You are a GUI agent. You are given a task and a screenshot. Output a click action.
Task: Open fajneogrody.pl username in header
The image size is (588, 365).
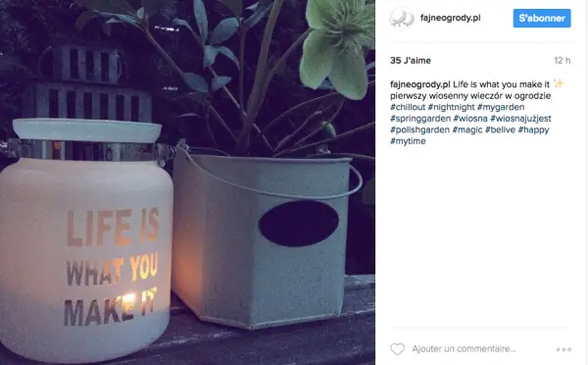(x=451, y=18)
